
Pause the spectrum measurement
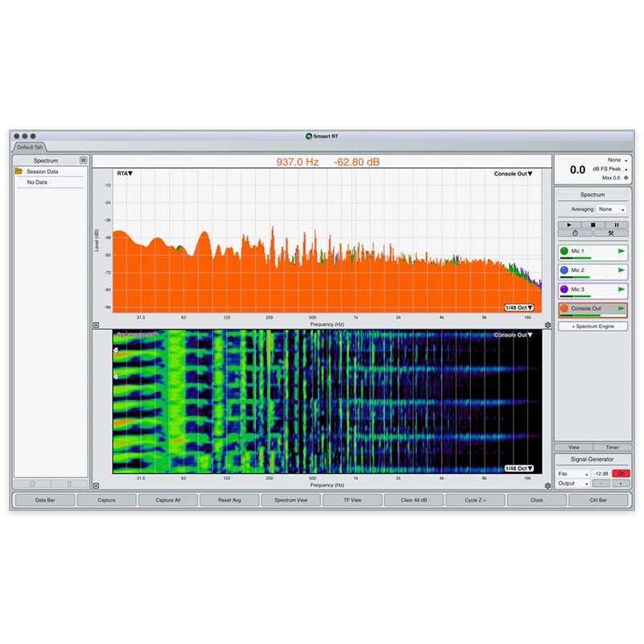point(617,225)
